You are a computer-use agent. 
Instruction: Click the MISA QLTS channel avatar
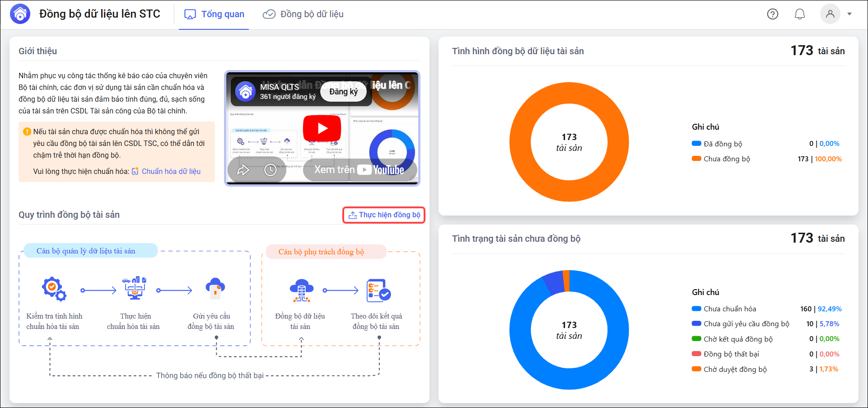pyautogui.click(x=246, y=92)
